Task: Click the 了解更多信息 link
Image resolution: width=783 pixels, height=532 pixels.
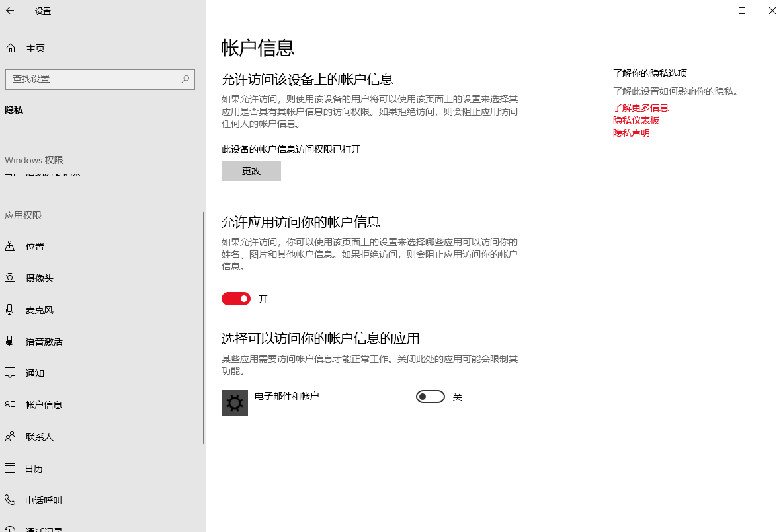Action: click(x=639, y=107)
